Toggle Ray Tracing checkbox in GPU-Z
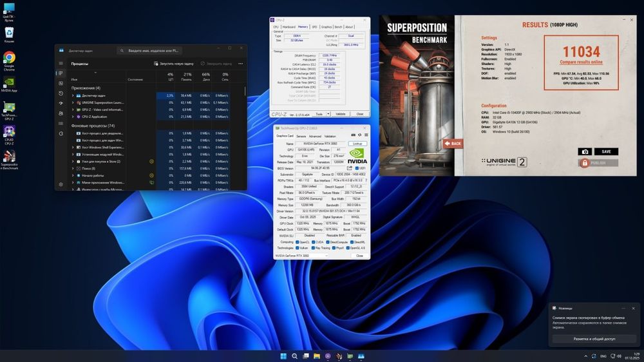The width and height of the screenshot is (644, 362). tap(313, 248)
